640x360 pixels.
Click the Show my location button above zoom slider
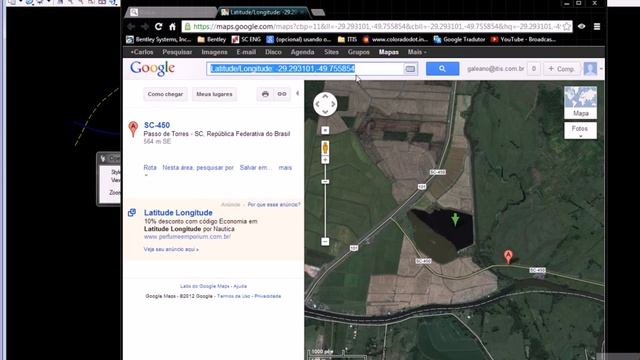click(x=325, y=130)
